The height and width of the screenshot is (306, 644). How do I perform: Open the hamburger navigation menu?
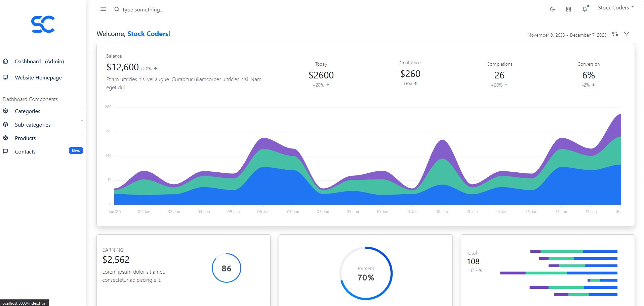(103, 9)
